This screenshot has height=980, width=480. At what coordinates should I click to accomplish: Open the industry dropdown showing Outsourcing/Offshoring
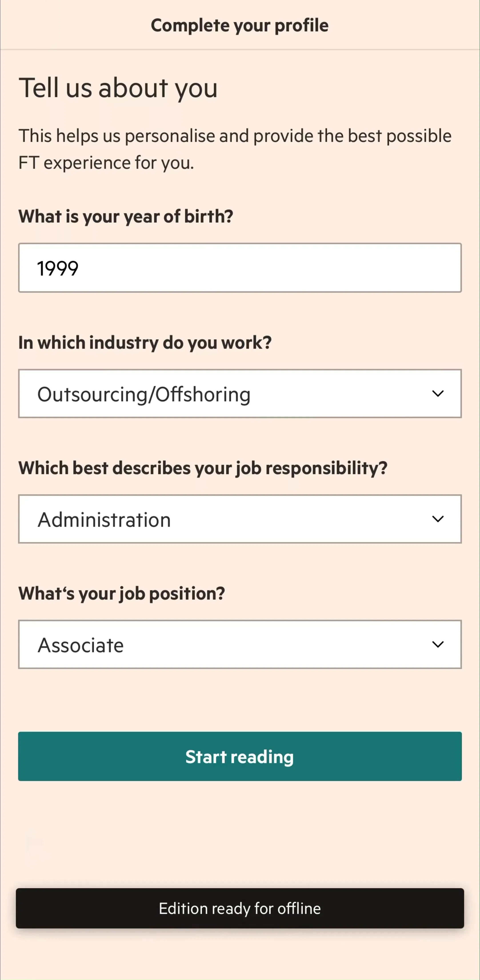240,394
